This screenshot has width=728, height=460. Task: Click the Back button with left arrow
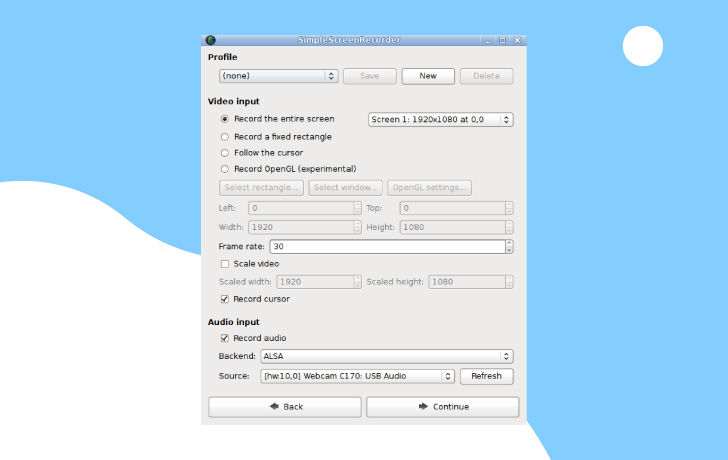285,407
